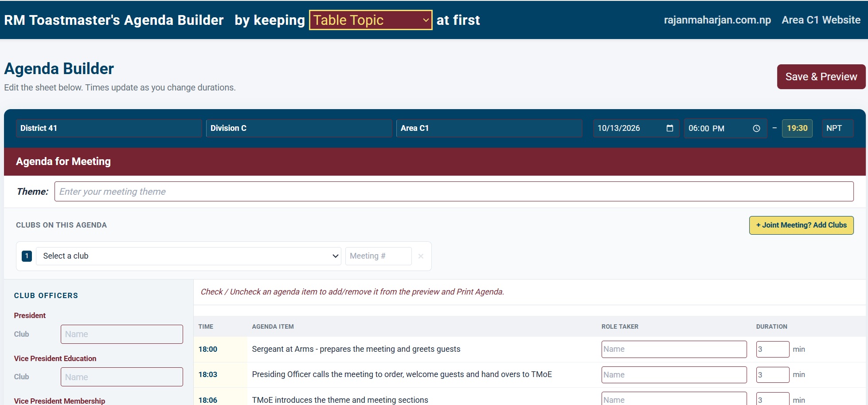The width and height of the screenshot is (868, 405).
Task: Click the ROLE TAKER column header
Action: pyautogui.click(x=620, y=326)
